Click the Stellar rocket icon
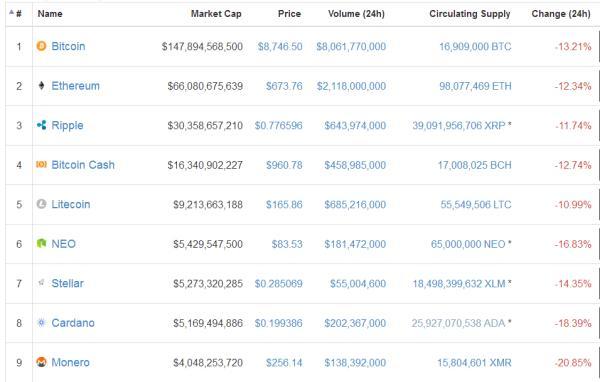 click(x=41, y=283)
